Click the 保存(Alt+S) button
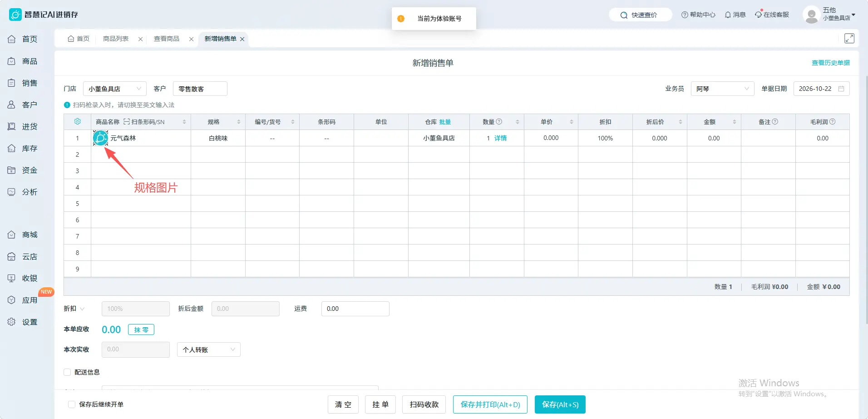Screen dimensions: 868x419 click(x=560, y=404)
